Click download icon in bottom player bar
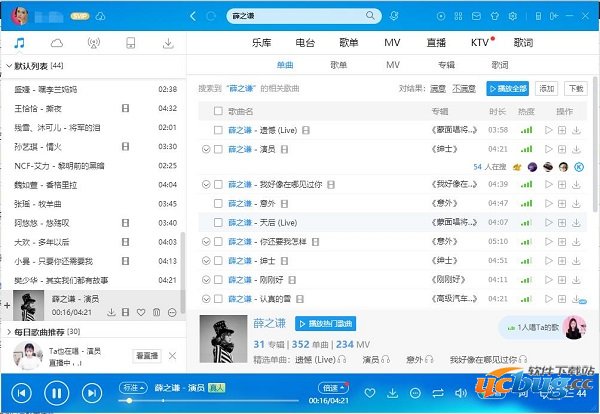 point(392,393)
